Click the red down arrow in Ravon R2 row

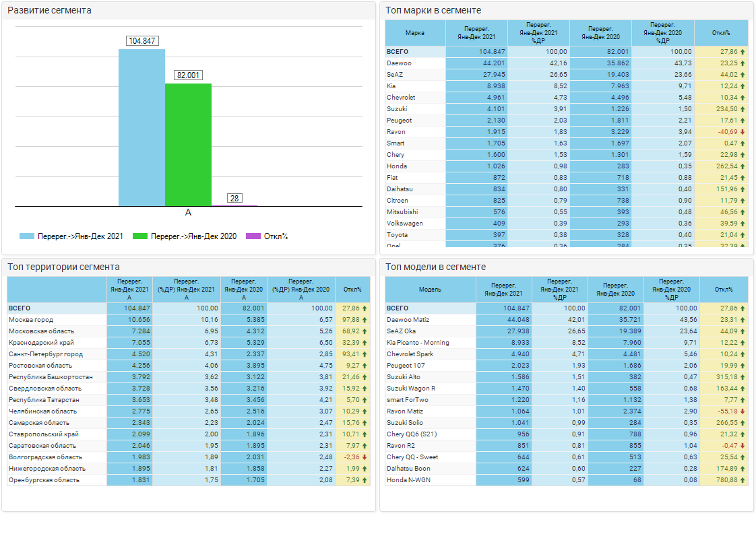pos(743,445)
